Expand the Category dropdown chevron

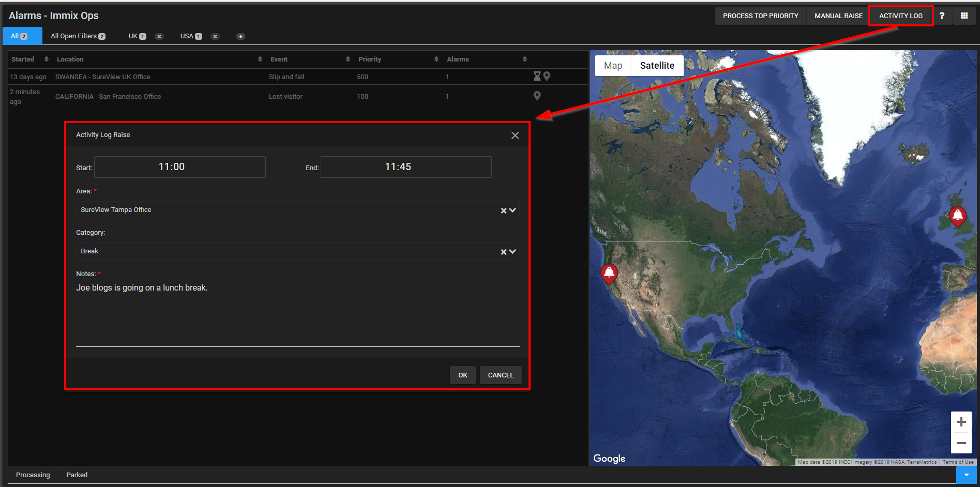click(512, 251)
